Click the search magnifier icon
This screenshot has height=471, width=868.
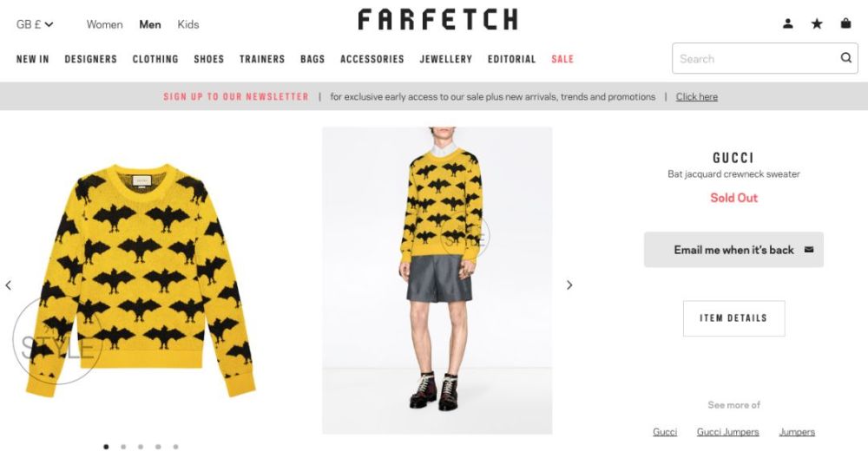[845, 57]
